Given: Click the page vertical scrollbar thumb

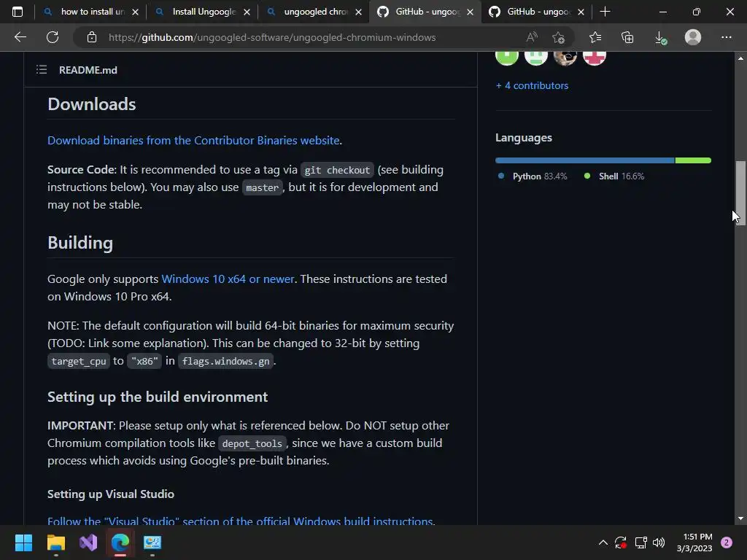Looking at the screenshot, I should coord(740,192).
